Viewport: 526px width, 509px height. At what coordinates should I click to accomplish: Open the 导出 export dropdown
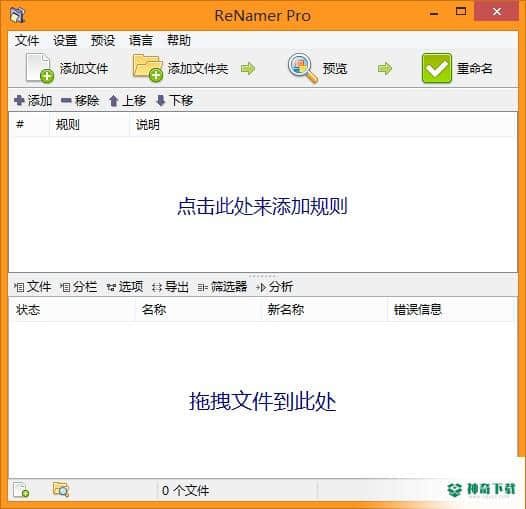(170, 287)
